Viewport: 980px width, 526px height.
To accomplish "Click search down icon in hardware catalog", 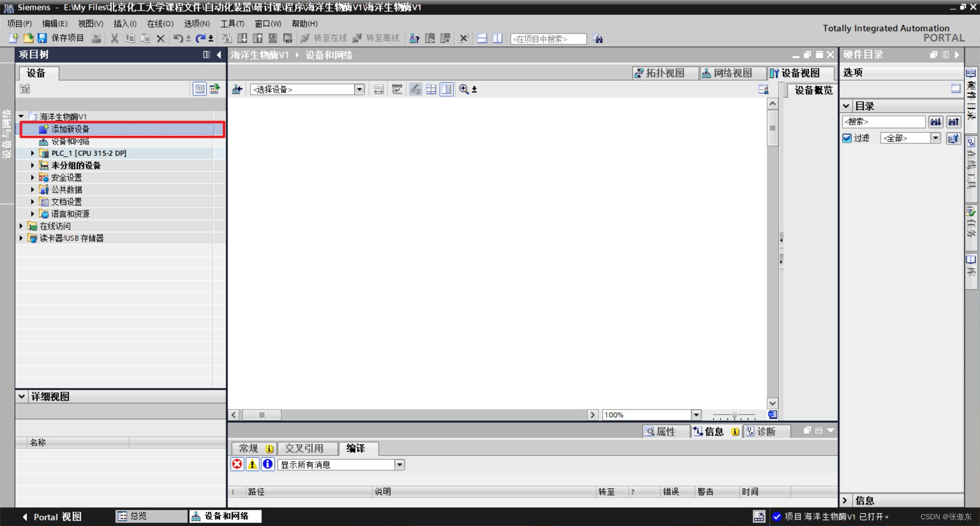I will click(936, 122).
